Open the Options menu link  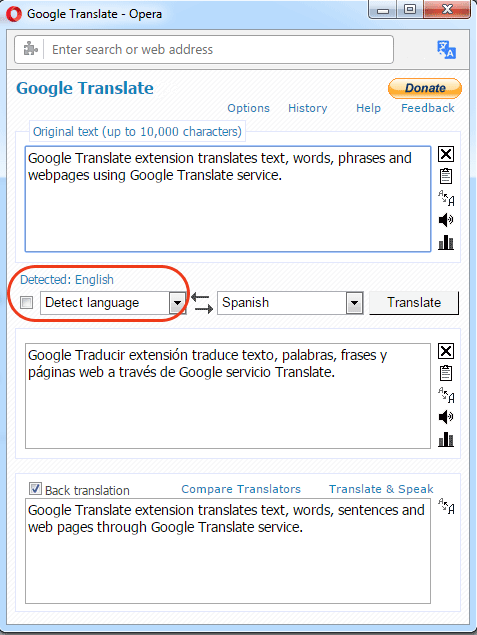coord(248,108)
